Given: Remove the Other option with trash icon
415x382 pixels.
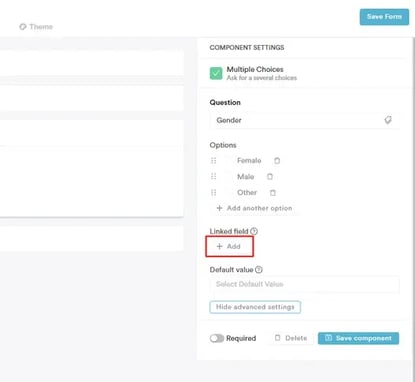Looking at the screenshot, I should pyautogui.click(x=273, y=193).
